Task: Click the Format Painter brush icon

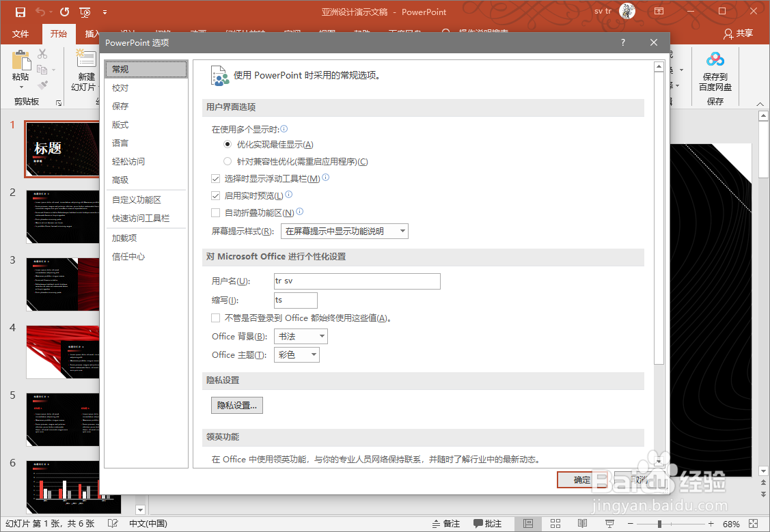Action: (43, 85)
